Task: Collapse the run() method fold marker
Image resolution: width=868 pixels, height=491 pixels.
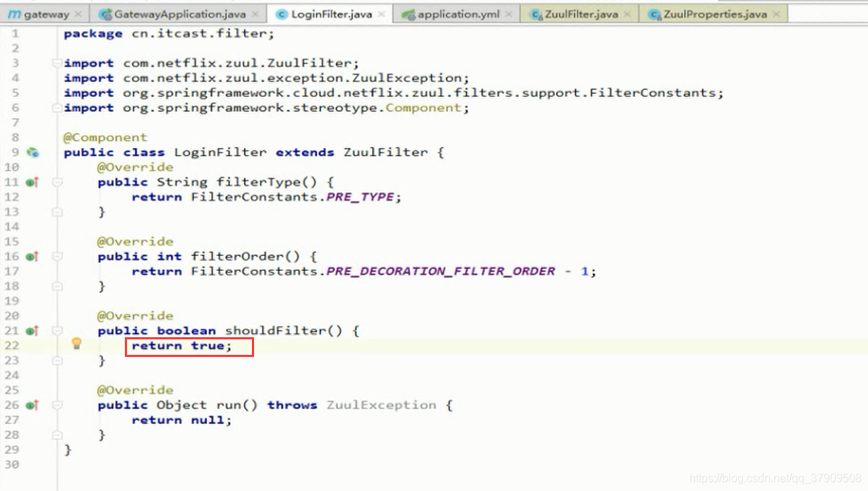Action: [x=56, y=405]
